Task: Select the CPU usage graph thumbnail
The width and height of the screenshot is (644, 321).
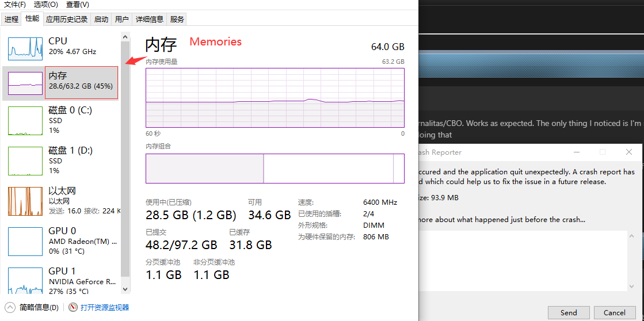Action: tap(25, 48)
